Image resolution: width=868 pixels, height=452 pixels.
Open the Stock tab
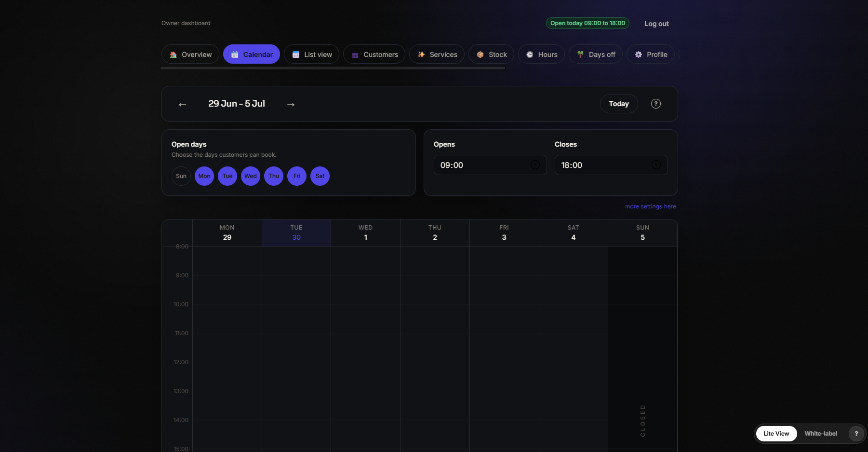pos(491,55)
